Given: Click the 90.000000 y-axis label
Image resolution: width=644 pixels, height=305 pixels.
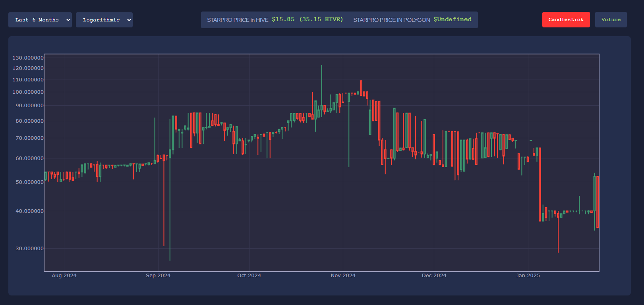Looking at the screenshot, I should (30, 106).
